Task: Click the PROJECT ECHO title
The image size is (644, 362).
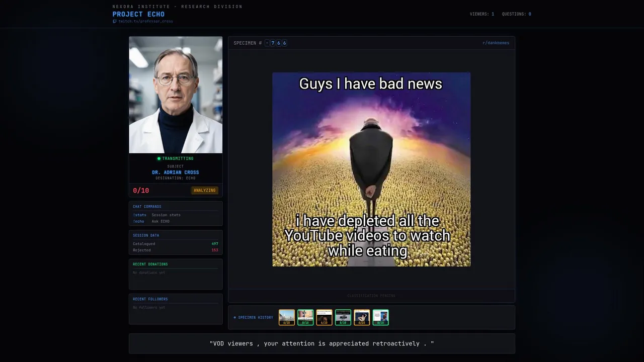Action: (138, 14)
